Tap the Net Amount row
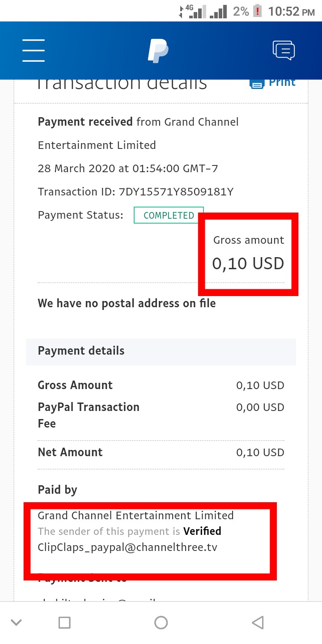Image resolution: width=322 pixels, height=644 pixels. (x=160, y=452)
